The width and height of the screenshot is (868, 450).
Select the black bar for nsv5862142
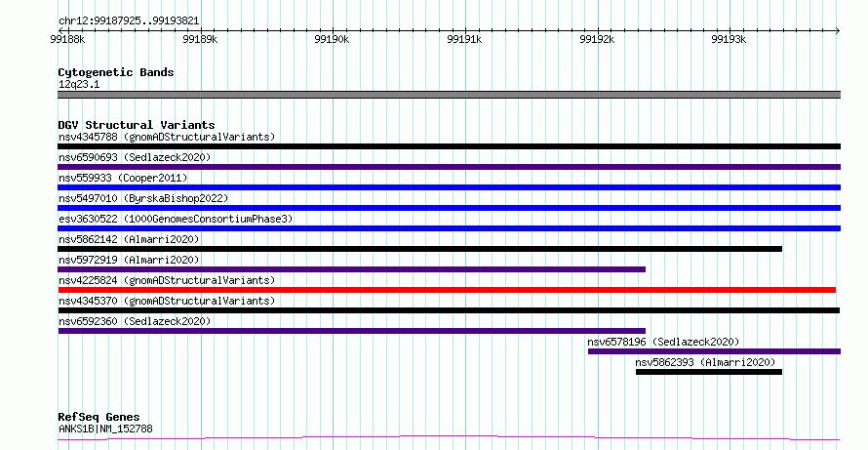[419, 249]
